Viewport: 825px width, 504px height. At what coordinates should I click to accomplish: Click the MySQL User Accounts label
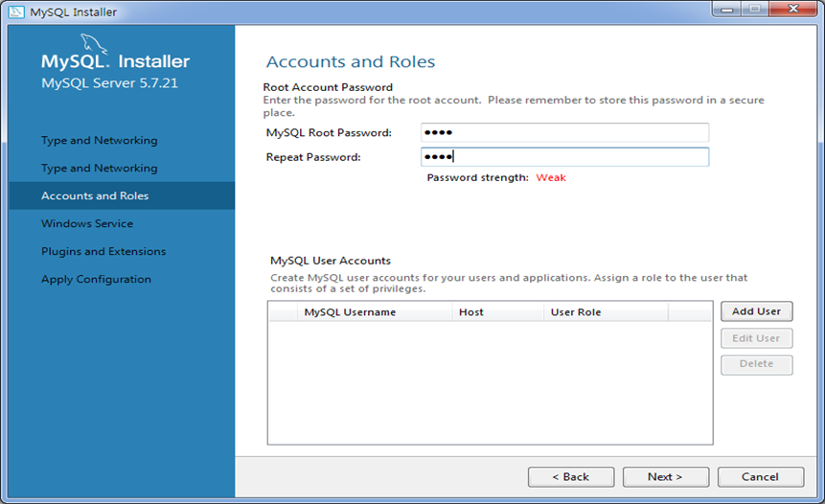[331, 261]
